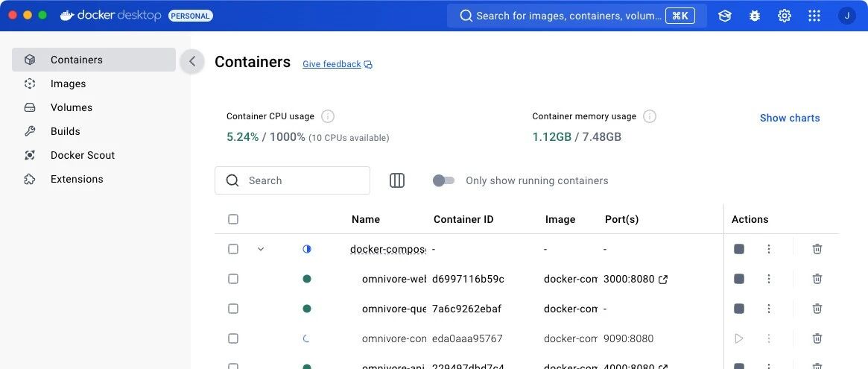
Task: Click the partial status icon of docker-compose
Action: click(x=307, y=249)
